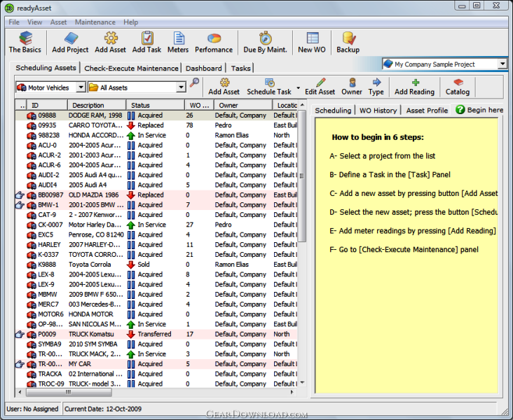Click the red Sold arrow on K9888 row

pos(131,265)
